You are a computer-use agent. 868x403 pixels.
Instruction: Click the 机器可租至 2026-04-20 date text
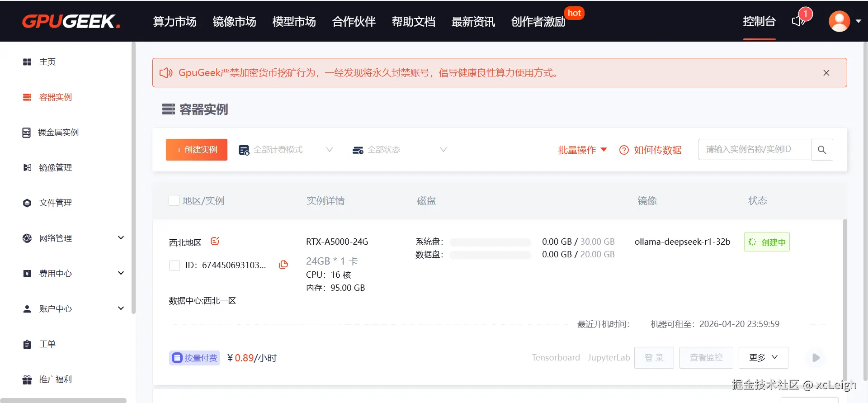coord(715,324)
